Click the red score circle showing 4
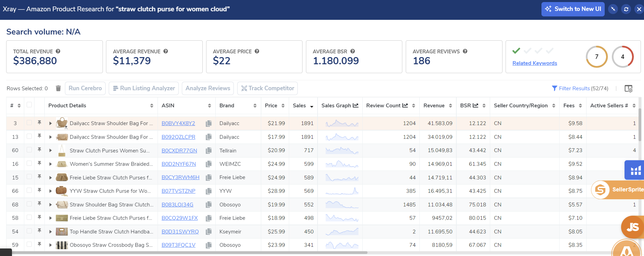Screen dimensions: 644x256 pos(623,57)
